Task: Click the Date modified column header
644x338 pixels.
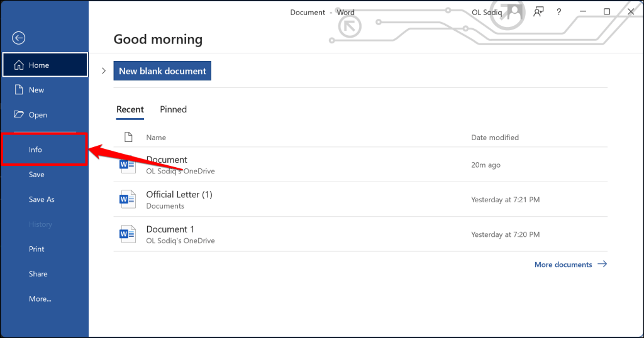Action: (x=495, y=138)
